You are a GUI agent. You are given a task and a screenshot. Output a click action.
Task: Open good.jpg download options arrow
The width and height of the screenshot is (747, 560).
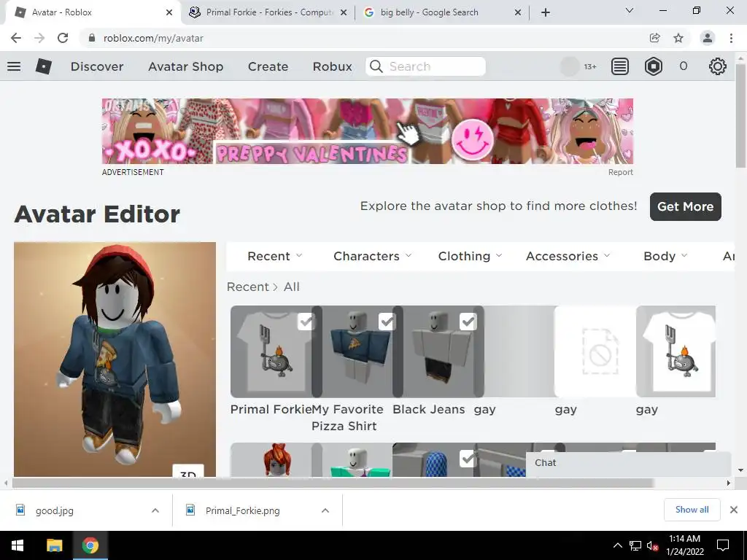point(155,510)
